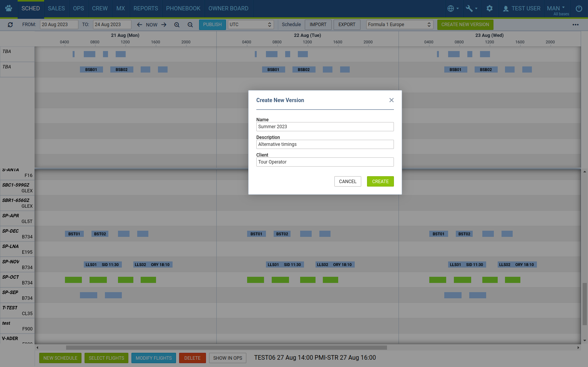Screen dimensions: 588x367
Task: Go to next period with right arrow
Action: (x=164, y=25)
